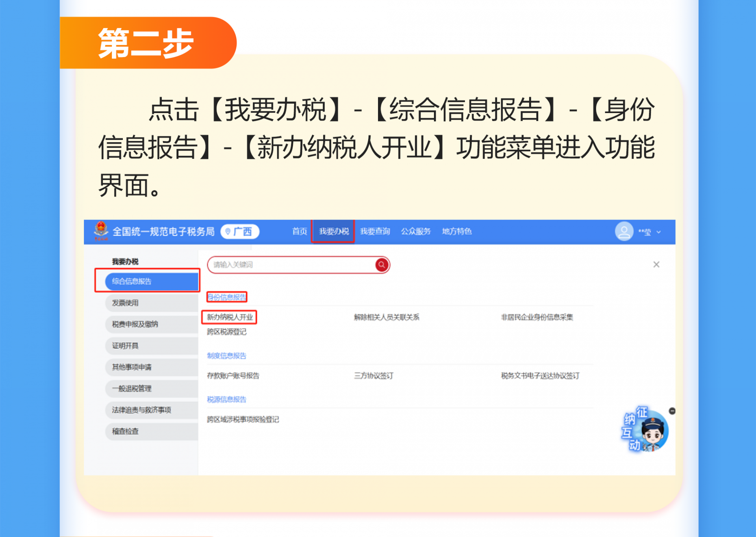The width and height of the screenshot is (756, 537).
Task: Go to 首页 home tab
Action: coord(299,231)
